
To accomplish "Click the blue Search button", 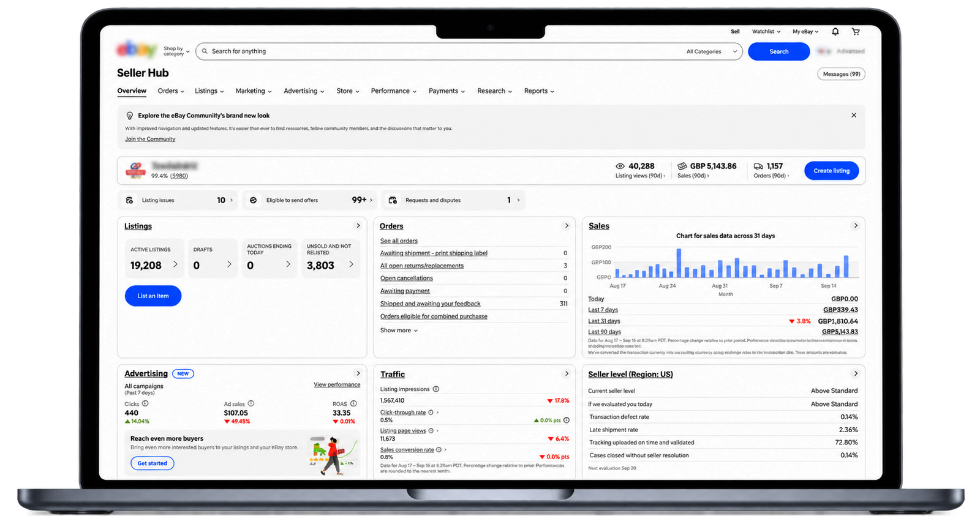I will click(778, 51).
